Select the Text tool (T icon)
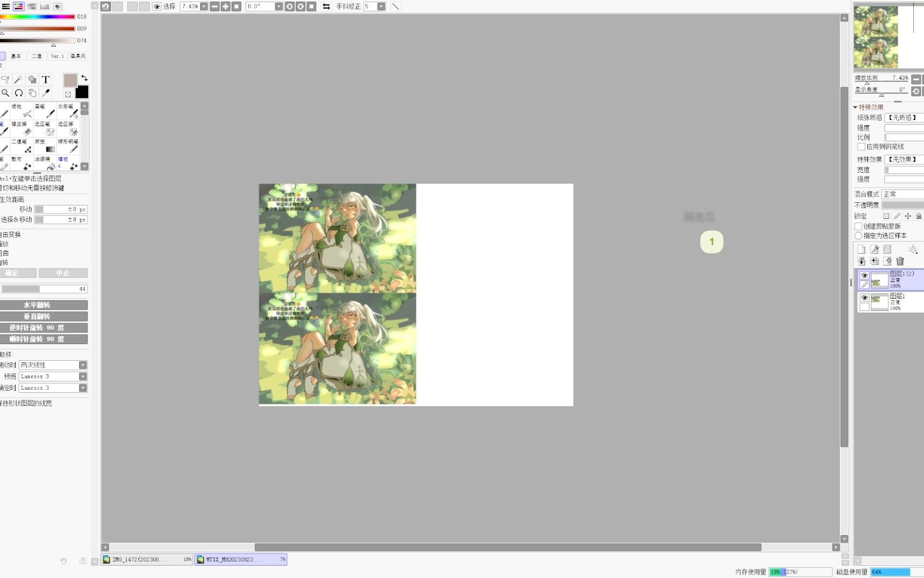The height and width of the screenshot is (578, 924). point(46,80)
